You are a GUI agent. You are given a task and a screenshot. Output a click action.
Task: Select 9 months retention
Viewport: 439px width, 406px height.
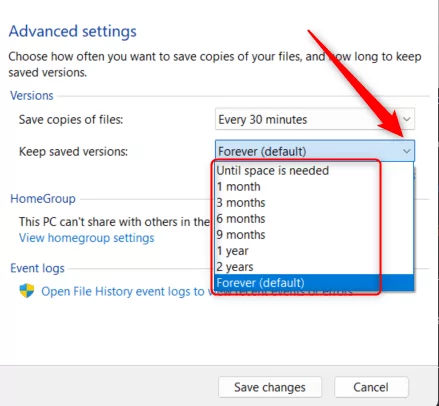click(x=314, y=235)
